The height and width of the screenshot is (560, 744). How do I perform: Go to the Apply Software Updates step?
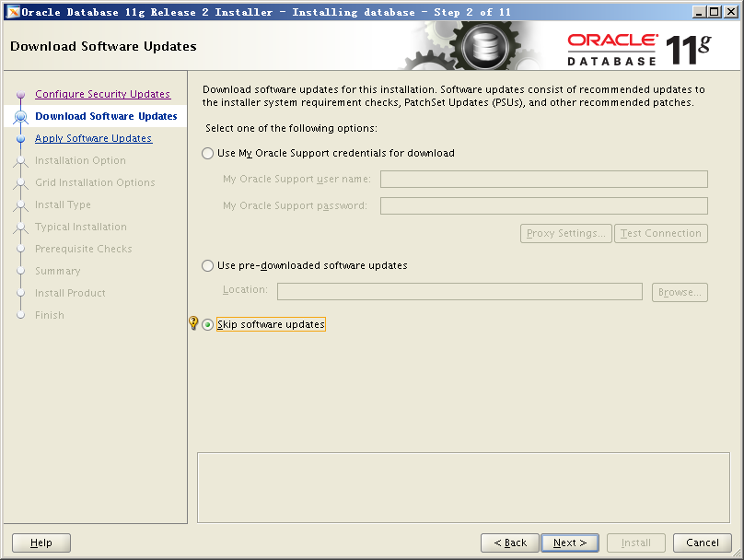click(x=93, y=138)
